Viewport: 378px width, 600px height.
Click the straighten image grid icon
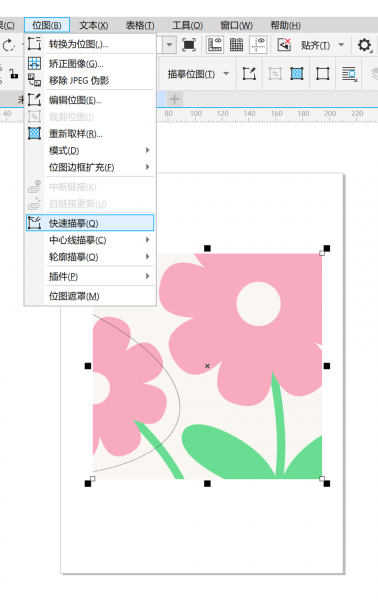34,64
